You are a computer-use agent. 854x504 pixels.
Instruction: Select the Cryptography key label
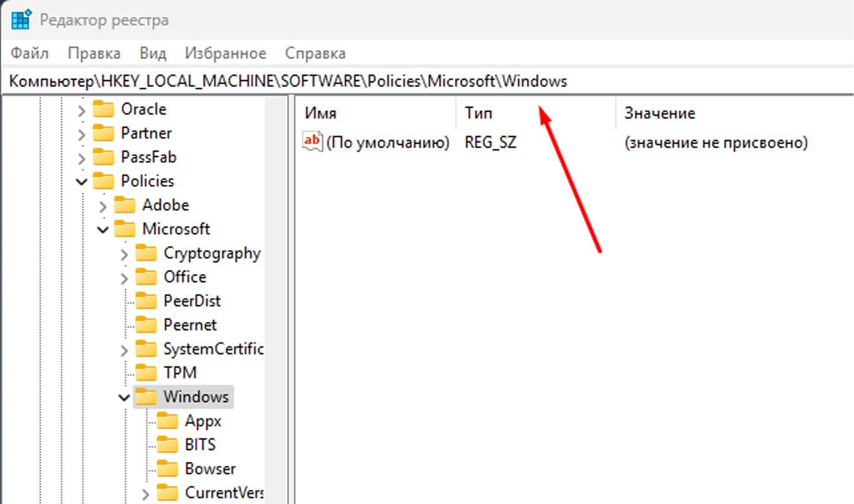tap(212, 253)
